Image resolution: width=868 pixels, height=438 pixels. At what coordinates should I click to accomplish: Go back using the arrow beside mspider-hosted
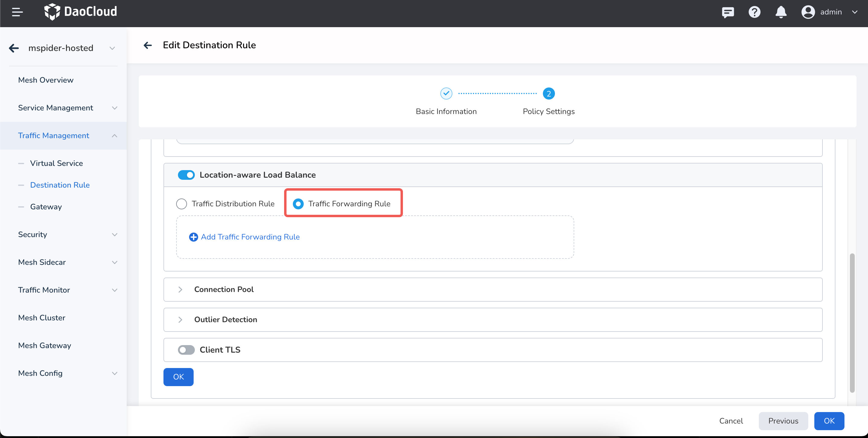click(14, 48)
